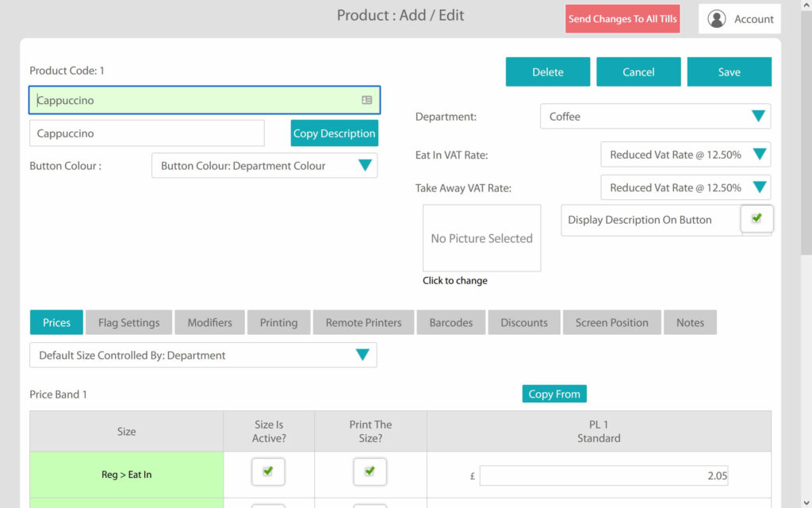The image size is (812, 508).
Task: Click the 2.05 price field for PL 1
Action: tap(603, 475)
